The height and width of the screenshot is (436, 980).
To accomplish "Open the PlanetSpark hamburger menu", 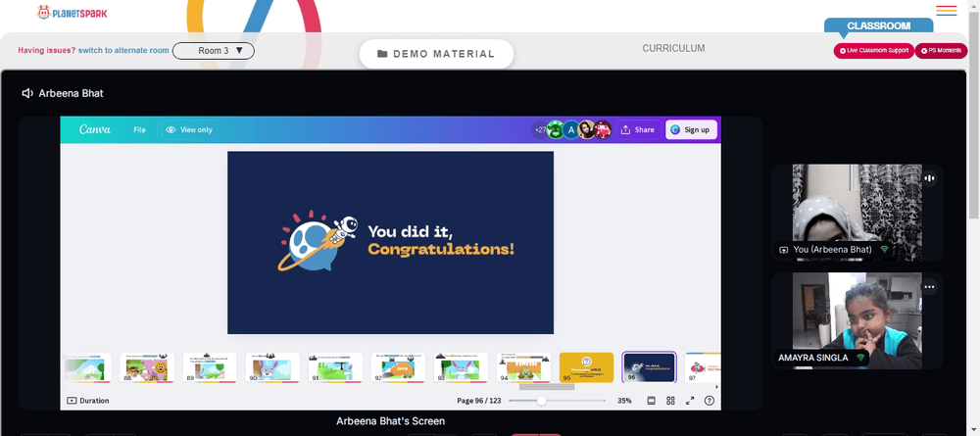I will pyautogui.click(x=947, y=11).
